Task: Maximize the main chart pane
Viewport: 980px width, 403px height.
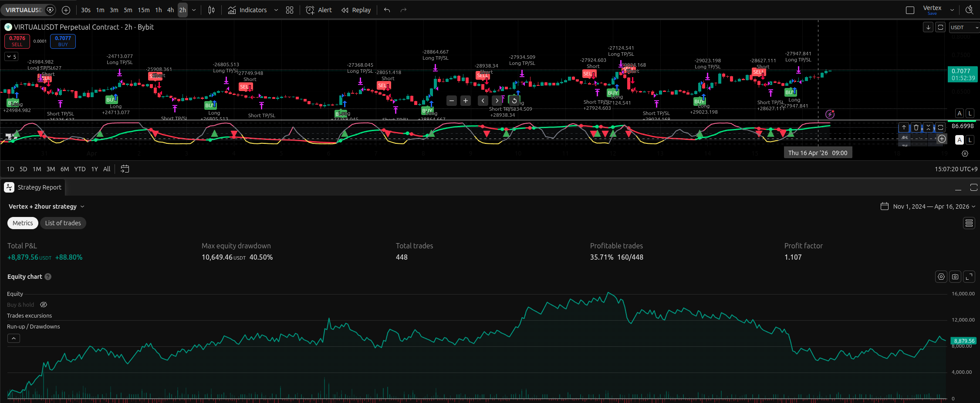Action: pos(940,27)
